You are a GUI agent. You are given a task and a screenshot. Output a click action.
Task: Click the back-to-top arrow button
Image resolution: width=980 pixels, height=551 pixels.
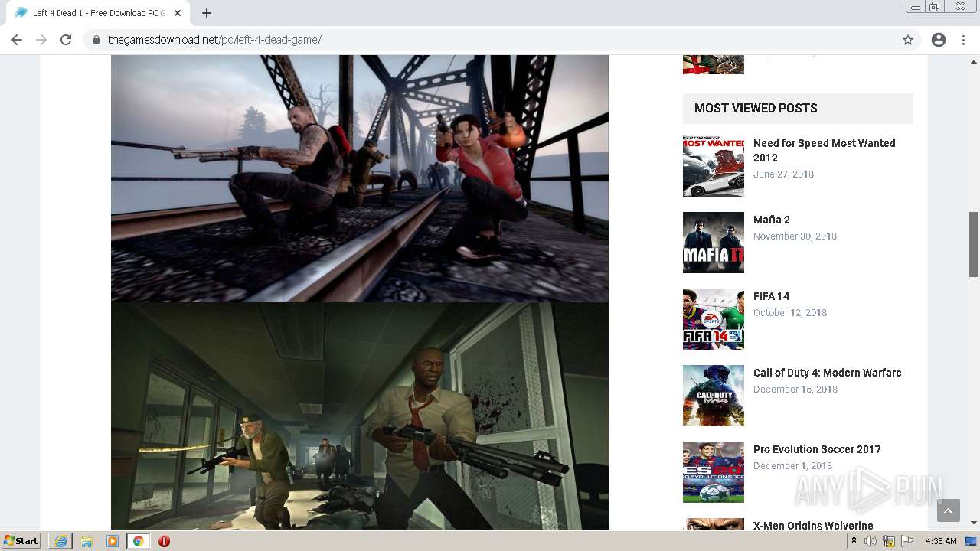pyautogui.click(x=948, y=510)
